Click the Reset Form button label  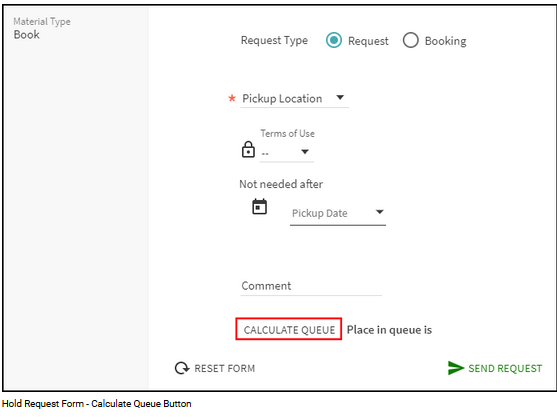(x=225, y=369)
